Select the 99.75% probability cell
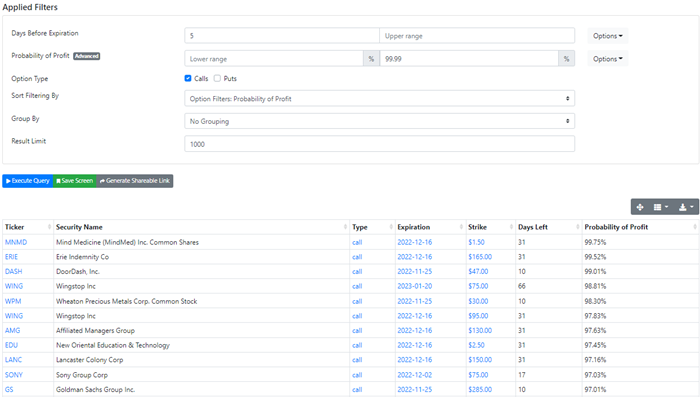 [x=640, y=242]
